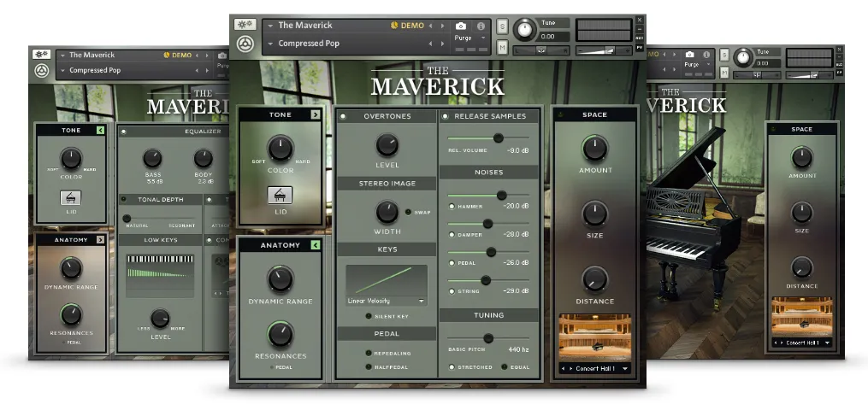The image size is (868, 404).
Task: Toggle the LID piano icon in left window
Action: coord(70,198)
